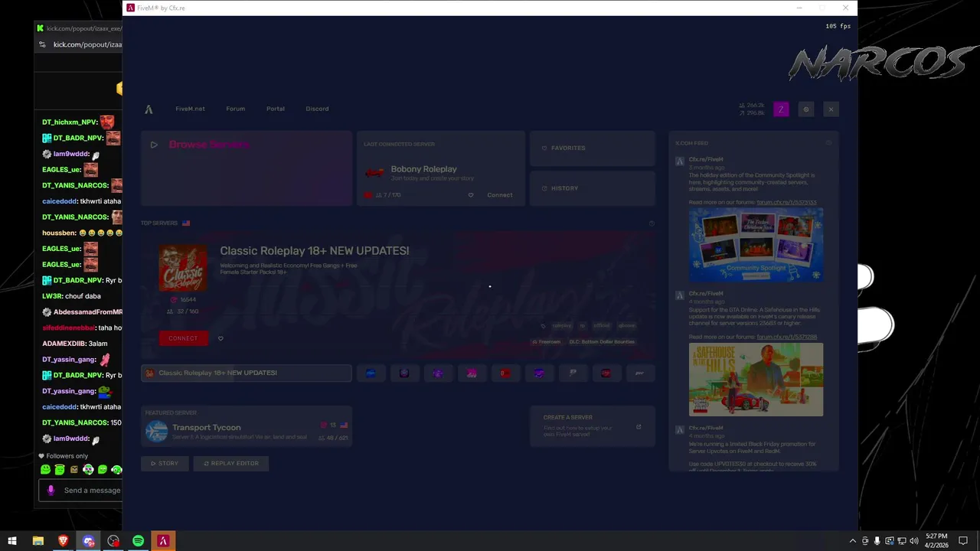980x551 pixels.
Task: Open the History list
Action: (x=593, y=188)
